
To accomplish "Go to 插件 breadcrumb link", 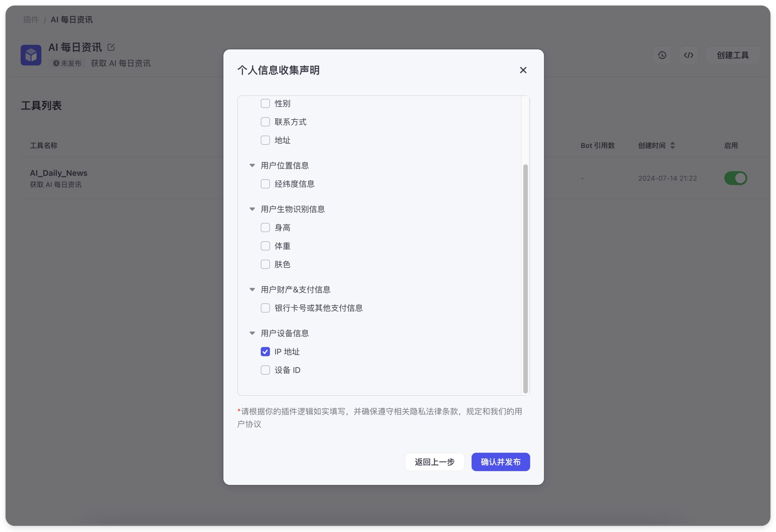I will click(31, 20).
